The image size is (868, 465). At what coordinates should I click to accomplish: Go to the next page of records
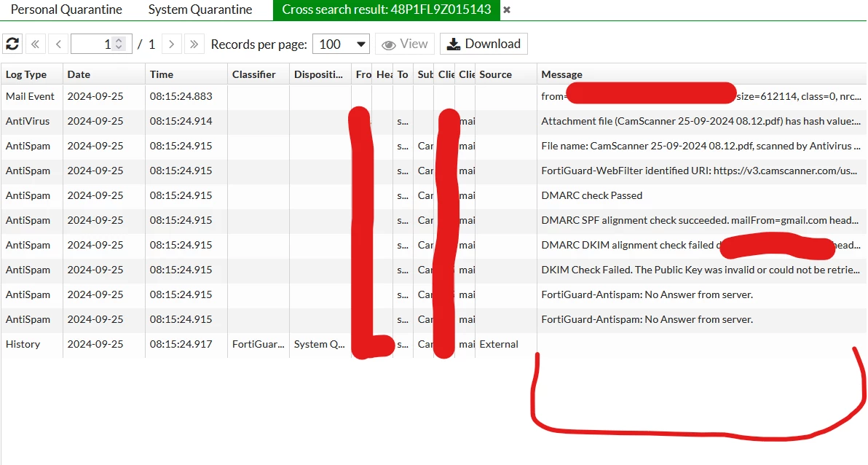tap(172, 44)
